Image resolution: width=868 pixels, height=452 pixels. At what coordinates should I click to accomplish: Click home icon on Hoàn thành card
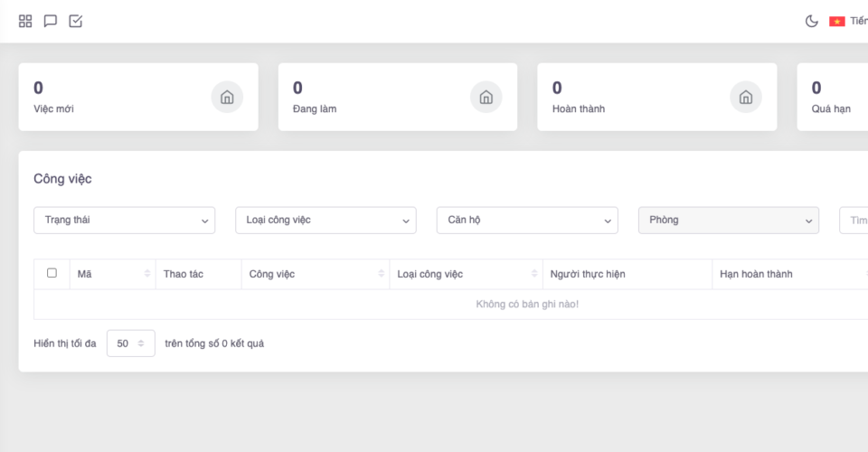[746, 97]
